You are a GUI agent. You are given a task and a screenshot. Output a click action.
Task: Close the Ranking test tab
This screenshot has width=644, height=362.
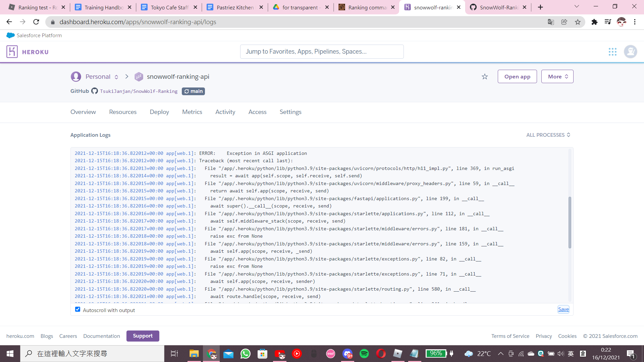coord(63,7)
